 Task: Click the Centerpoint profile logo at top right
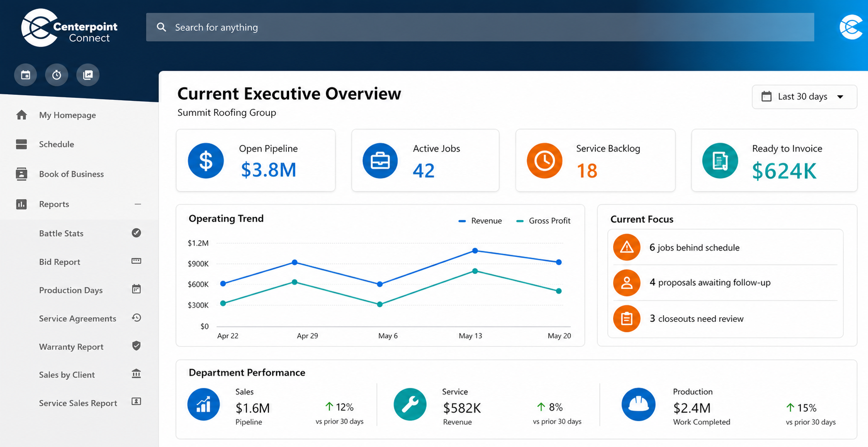click(852, 27)
